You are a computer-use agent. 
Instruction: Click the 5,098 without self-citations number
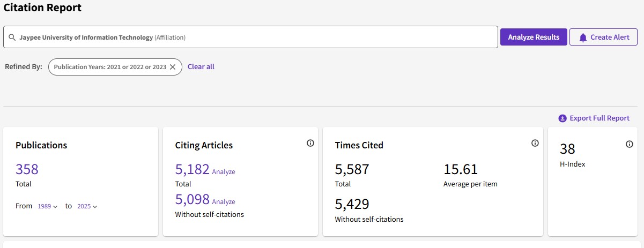(x=192, y=199)
